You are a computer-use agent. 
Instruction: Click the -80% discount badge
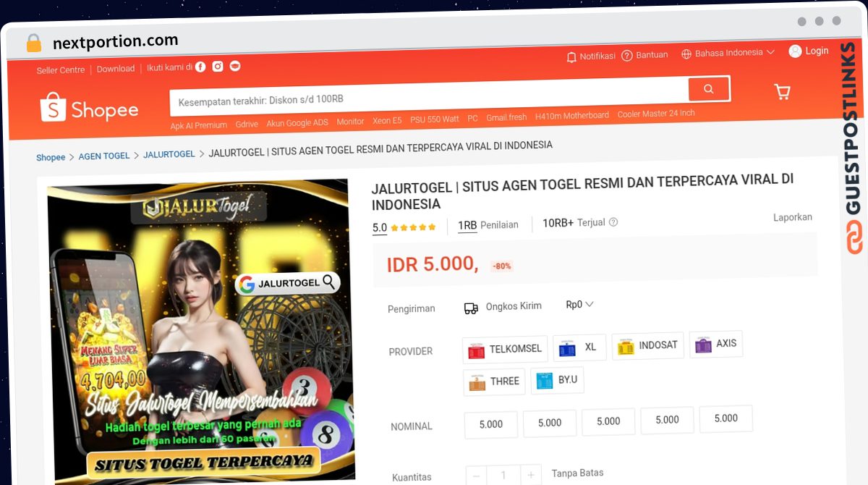coord(502,266)
